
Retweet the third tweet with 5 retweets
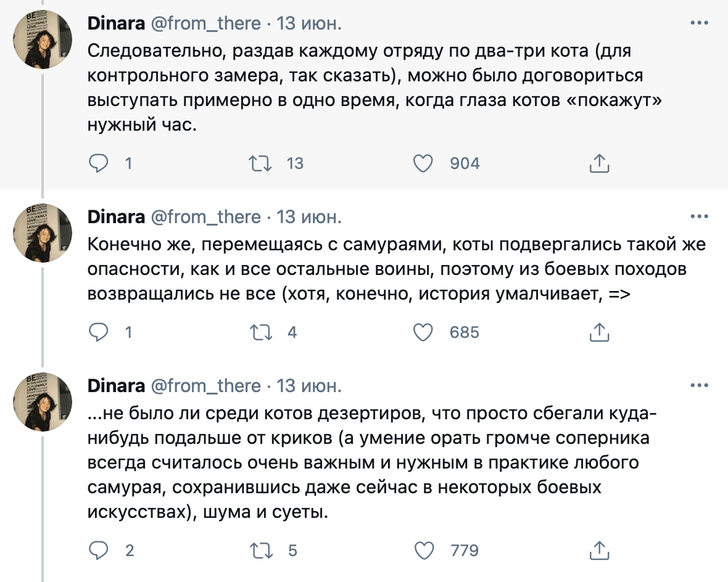(261, 551)
